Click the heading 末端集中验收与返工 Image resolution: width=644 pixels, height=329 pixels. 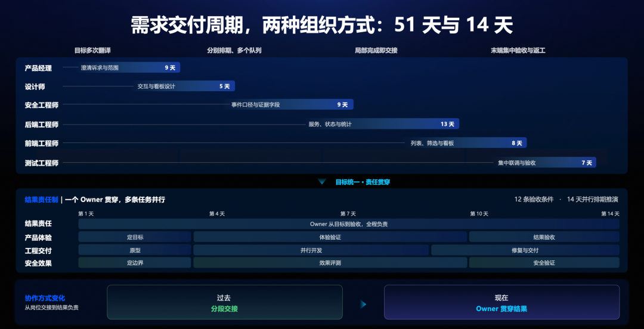pyautogui.click(x=518, y=51)
